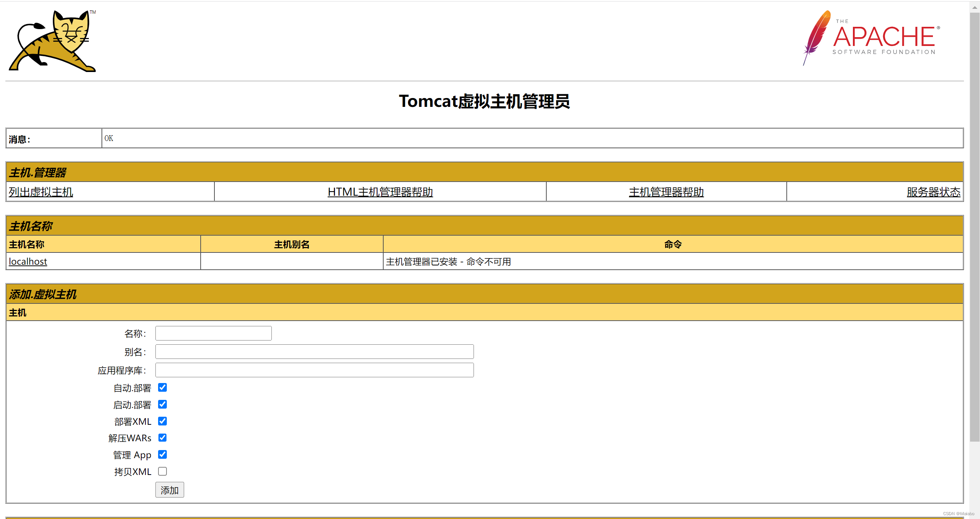Open the 主机管理器帮助 link

(666, 192)
